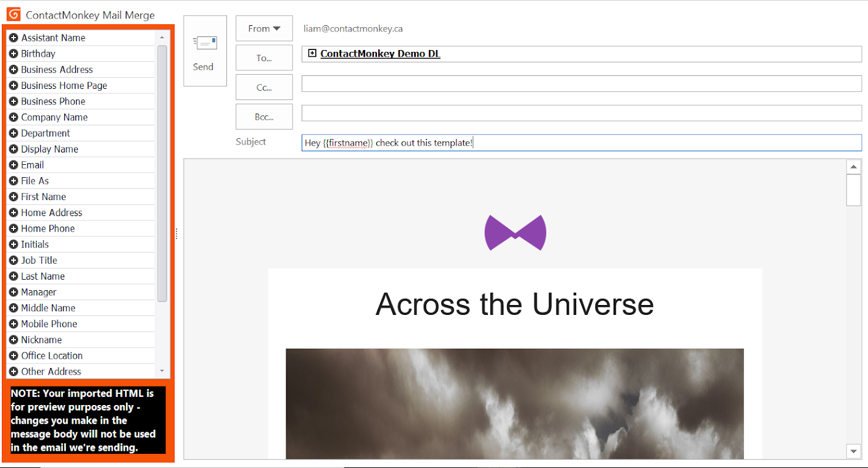Open the Bcc recipients picker
The width and height of the screenshot is (868, 468).
coord(264,117)
